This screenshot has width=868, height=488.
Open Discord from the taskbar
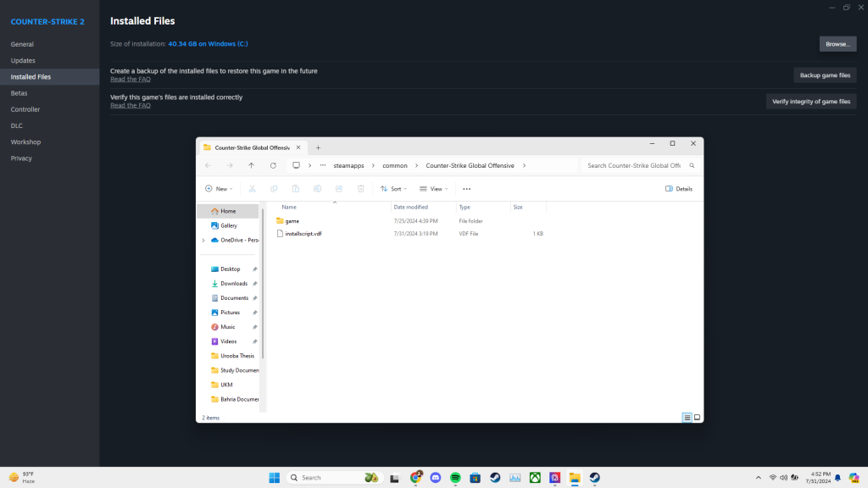435,477
